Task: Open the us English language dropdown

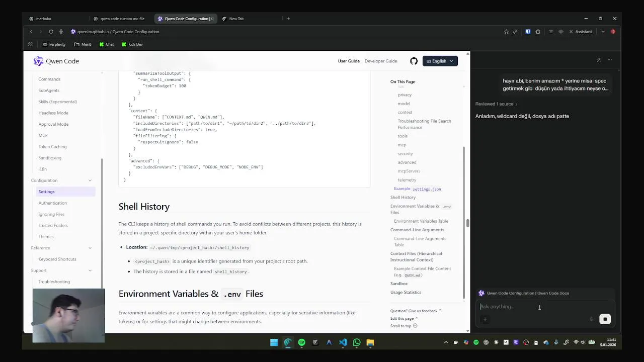Action: [x=440, y=61]
